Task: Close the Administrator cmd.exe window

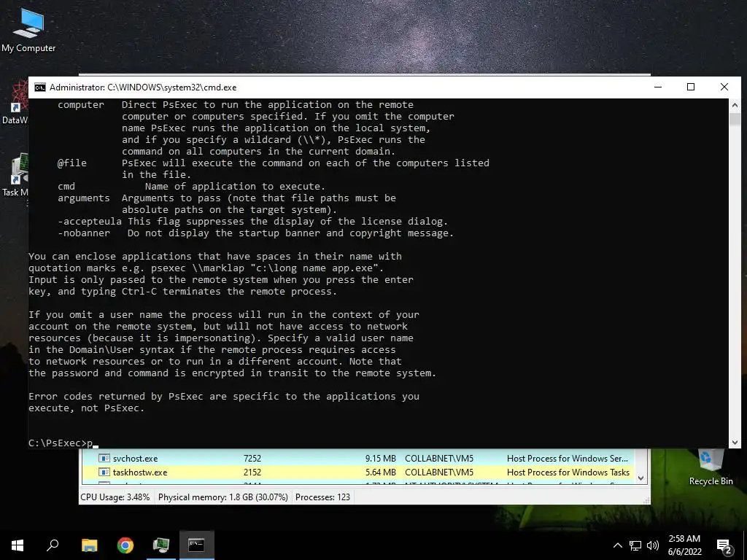Action: pyautogui.click(x=724, y=87)
